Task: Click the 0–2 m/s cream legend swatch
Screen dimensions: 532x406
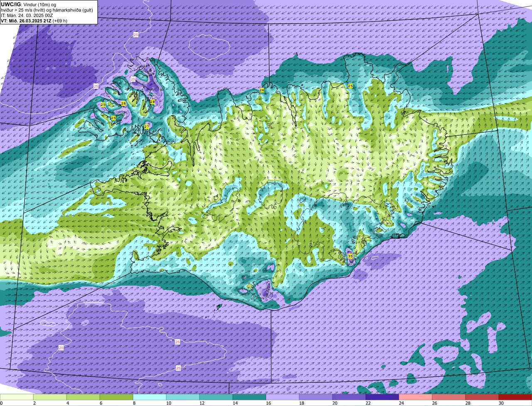Action: (17, 397)
